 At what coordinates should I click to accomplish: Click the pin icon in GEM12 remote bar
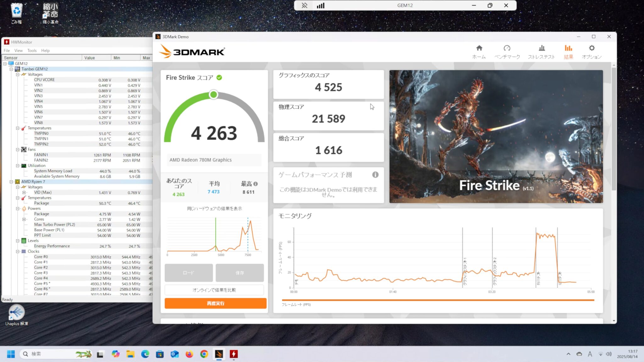pyautogui.click(x=304, y=5)
